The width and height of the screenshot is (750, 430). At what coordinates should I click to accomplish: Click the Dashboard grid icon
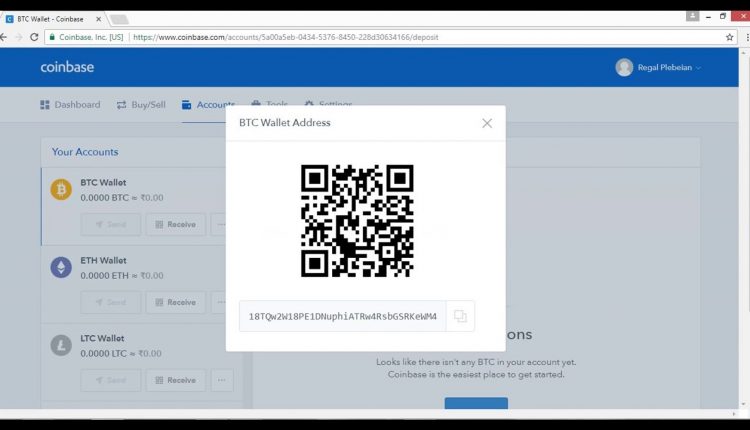(x=45, y=105)
